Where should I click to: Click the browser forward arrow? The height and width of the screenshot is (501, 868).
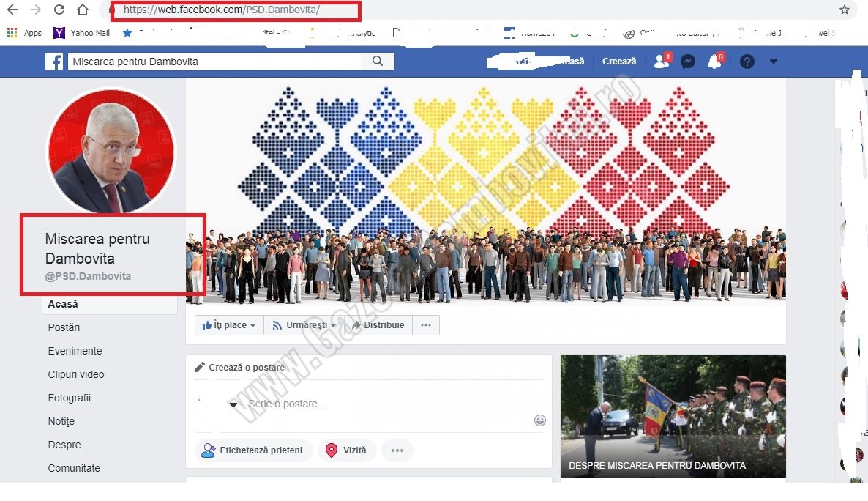pos(36,10)
